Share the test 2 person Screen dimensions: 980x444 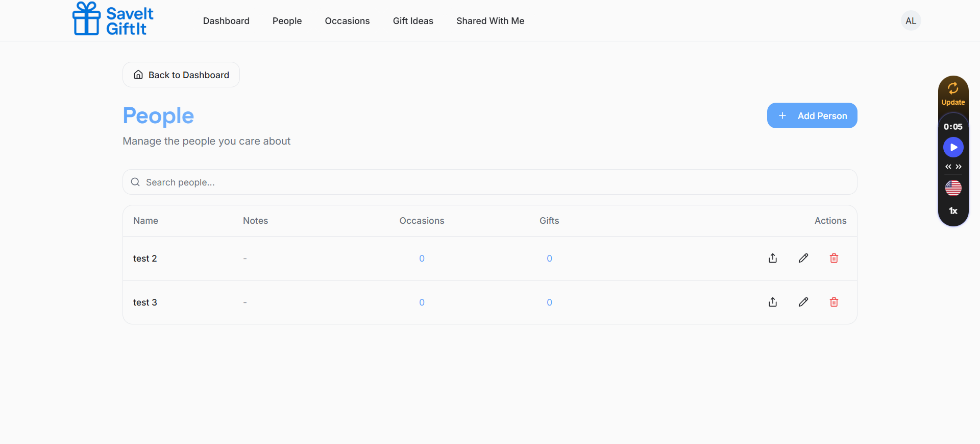(773, 258)
